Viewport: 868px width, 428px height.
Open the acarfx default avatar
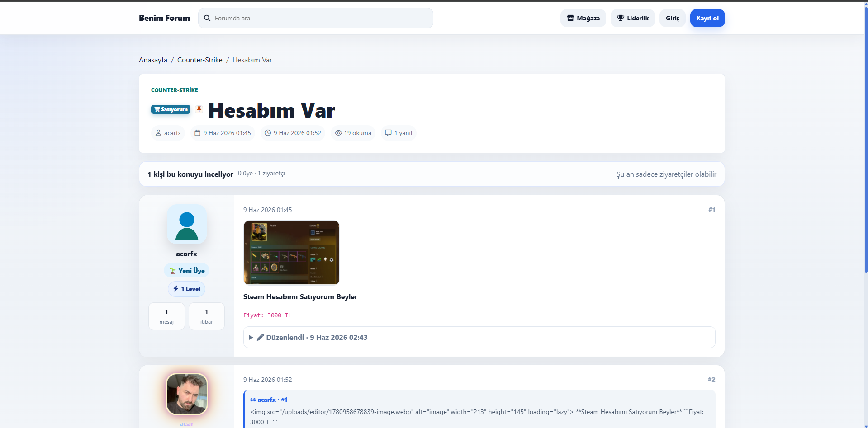pyautogui.click(x=187, y=224)
